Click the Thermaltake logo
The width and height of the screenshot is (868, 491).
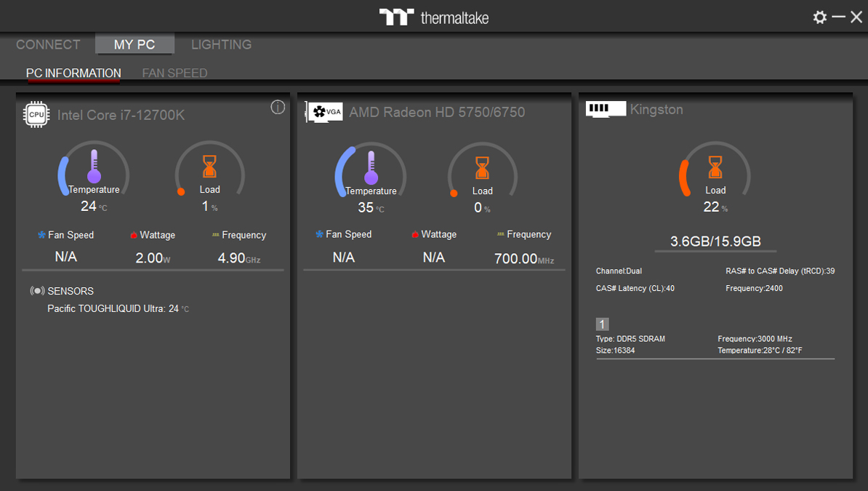[x=434, y=17]
